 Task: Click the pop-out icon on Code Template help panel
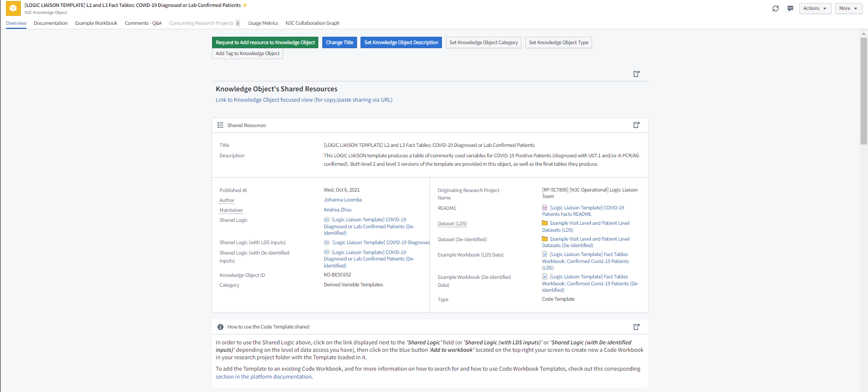(x=636, y=327)
